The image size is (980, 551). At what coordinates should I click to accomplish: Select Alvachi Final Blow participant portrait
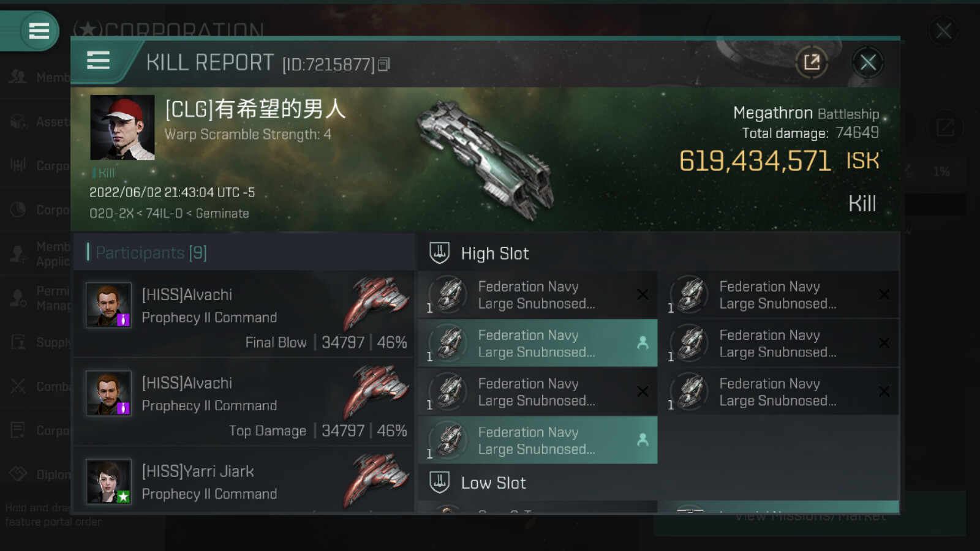[x=108, y=305]
